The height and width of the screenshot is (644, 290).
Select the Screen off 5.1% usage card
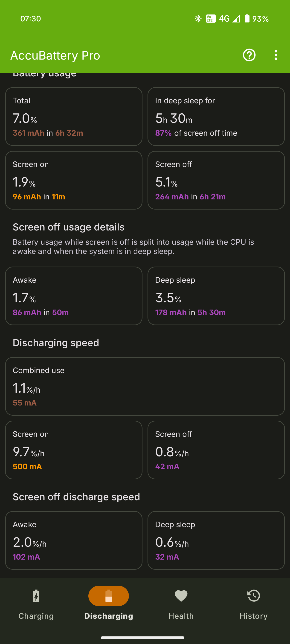click(216, 180)
